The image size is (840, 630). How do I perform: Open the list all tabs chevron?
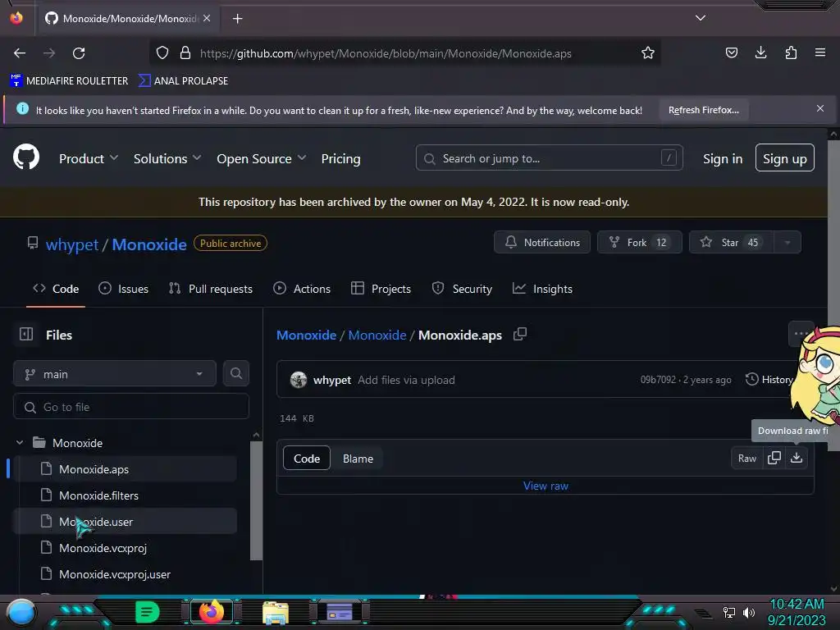pyautogui.click(x=701, y=18)
